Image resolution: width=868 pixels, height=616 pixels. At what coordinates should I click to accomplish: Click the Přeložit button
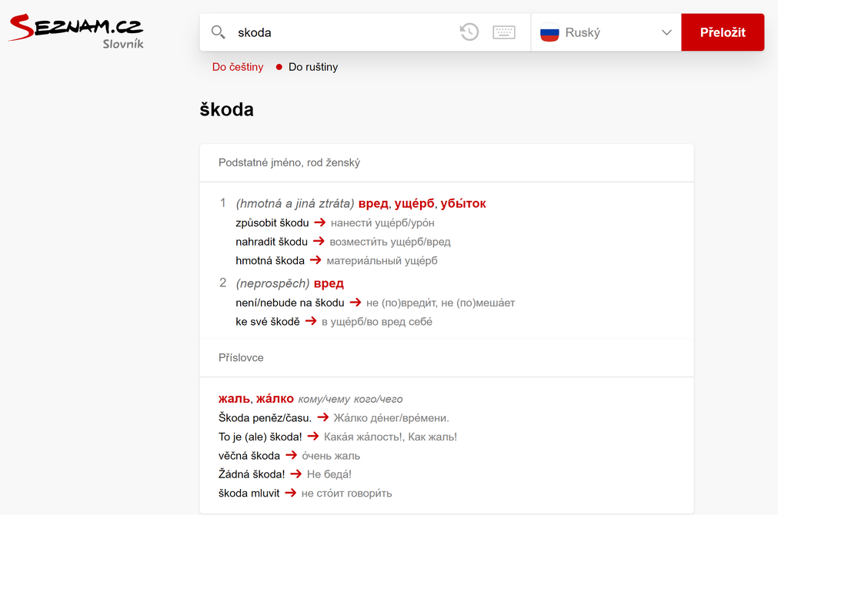tap(723, 32)
